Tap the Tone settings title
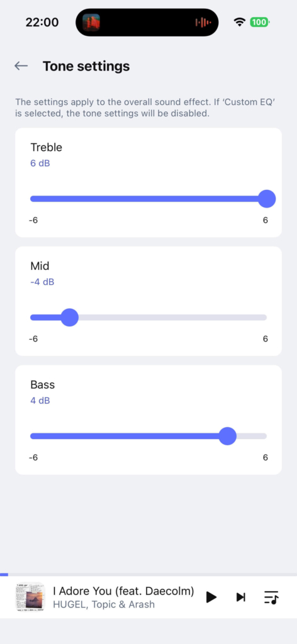The image size is (297, 644). point(86,65)
